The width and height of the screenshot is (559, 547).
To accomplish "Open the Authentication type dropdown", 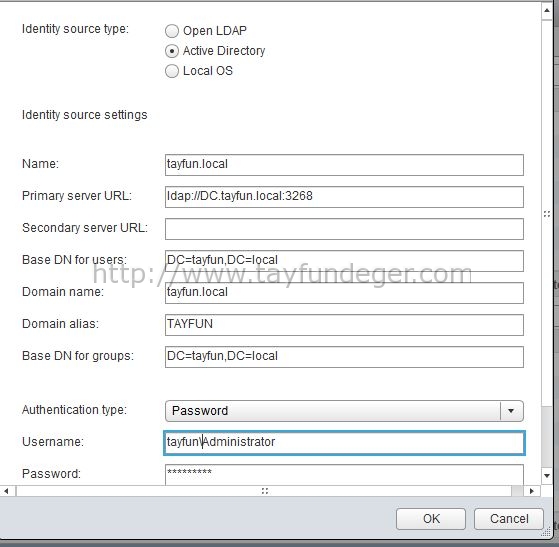I will [344, 411].
